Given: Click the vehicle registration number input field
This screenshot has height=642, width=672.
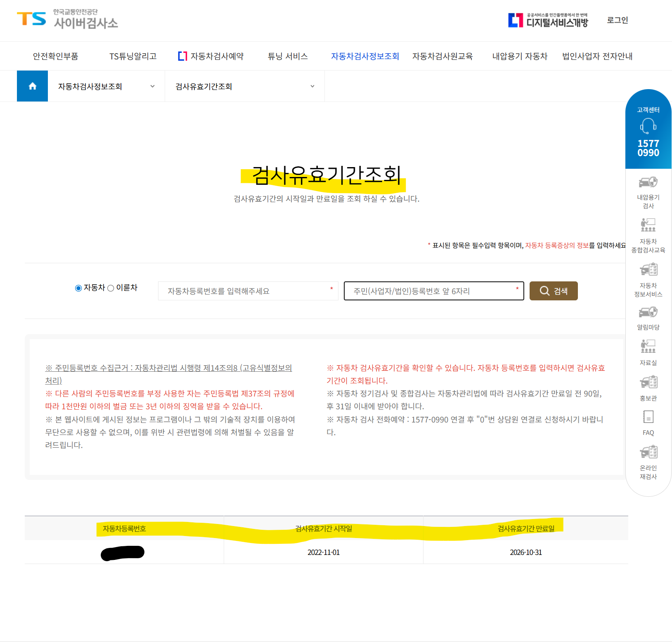Looking at the screenshot, I should tap(248, 291).
